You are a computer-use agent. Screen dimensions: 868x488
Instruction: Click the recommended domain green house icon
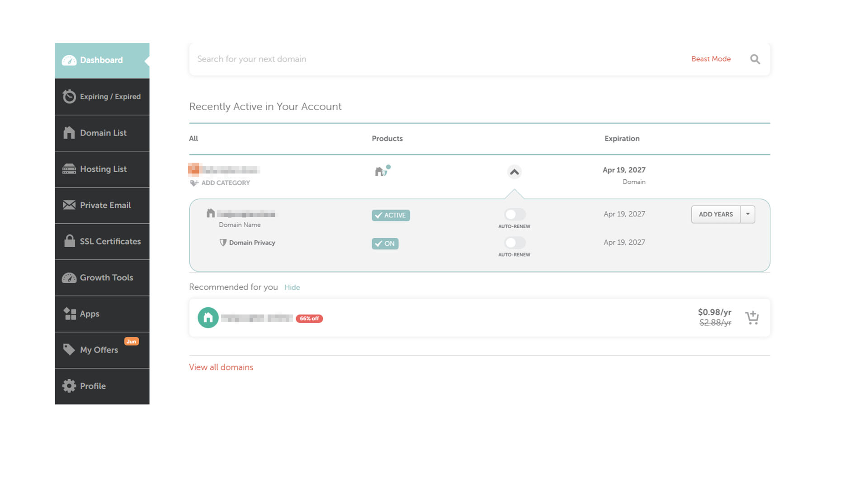point(208,318)
